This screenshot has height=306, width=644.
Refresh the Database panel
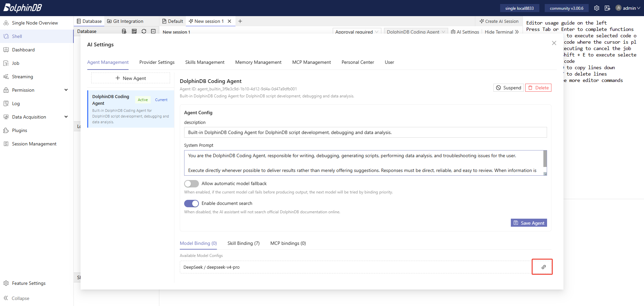(144, 31)
